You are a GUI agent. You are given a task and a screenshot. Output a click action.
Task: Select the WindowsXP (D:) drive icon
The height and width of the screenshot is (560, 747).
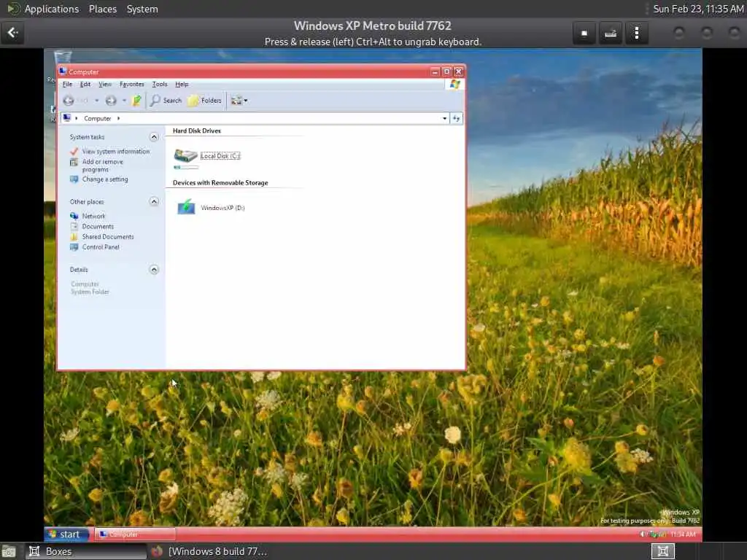tap(186, 207)
